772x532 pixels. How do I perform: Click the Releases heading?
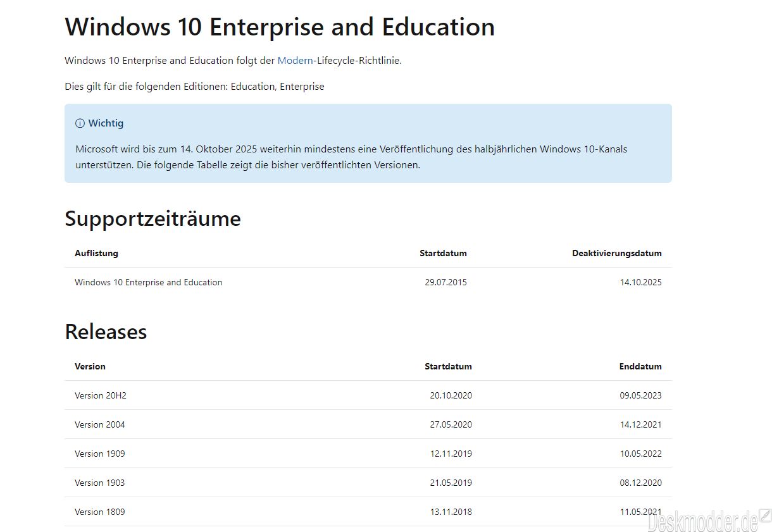pos(106,332)
